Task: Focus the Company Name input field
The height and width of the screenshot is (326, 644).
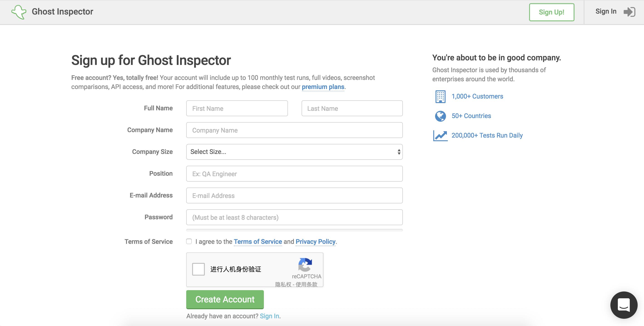Action: pyautogui.click(x=294, y=130)
